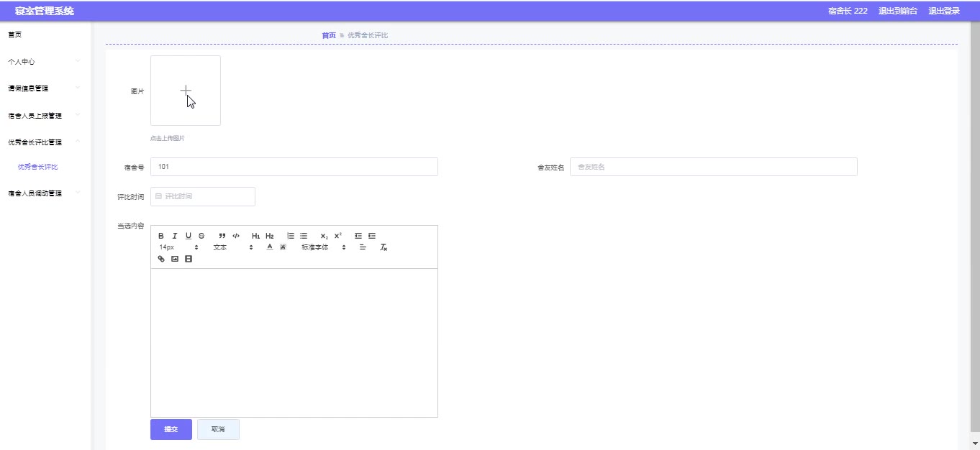Open the text background color picker

tap(283, 247)
